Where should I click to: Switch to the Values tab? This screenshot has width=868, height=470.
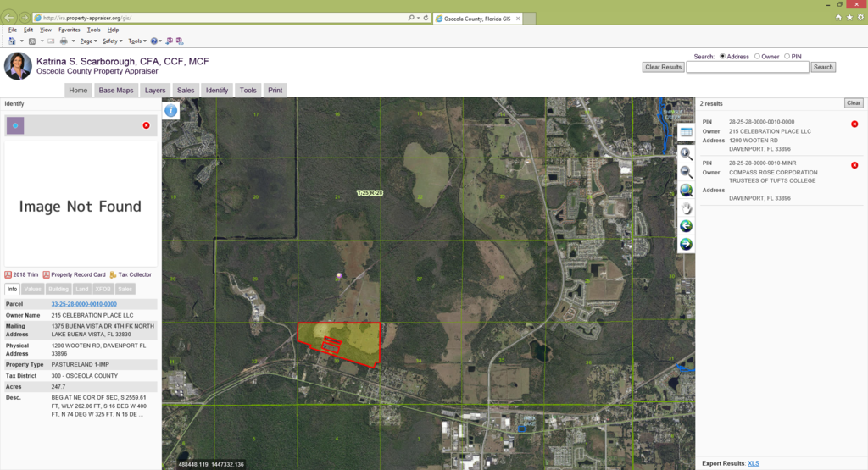pyautogui.click(x=32, y=289)
